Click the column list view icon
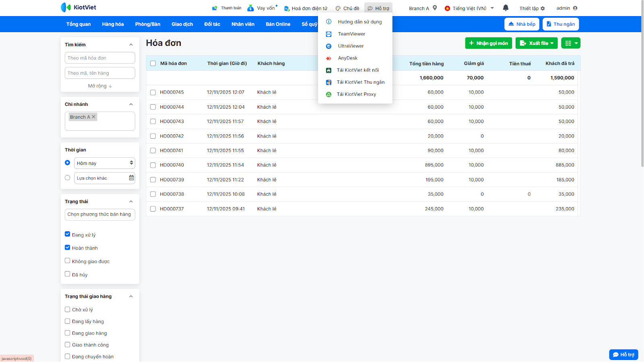Viewport: 644px width, 362px height. coord(568,43)
